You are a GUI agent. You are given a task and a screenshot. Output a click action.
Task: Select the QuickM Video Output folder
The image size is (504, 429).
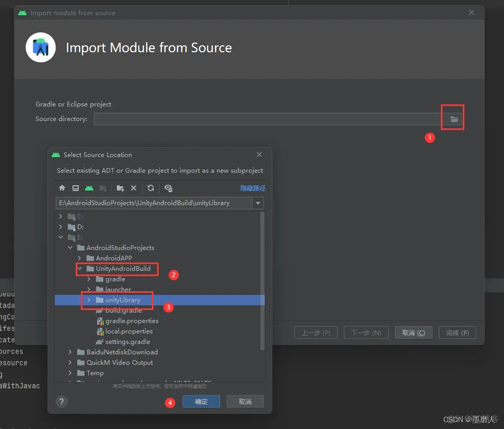click(119, 362)
